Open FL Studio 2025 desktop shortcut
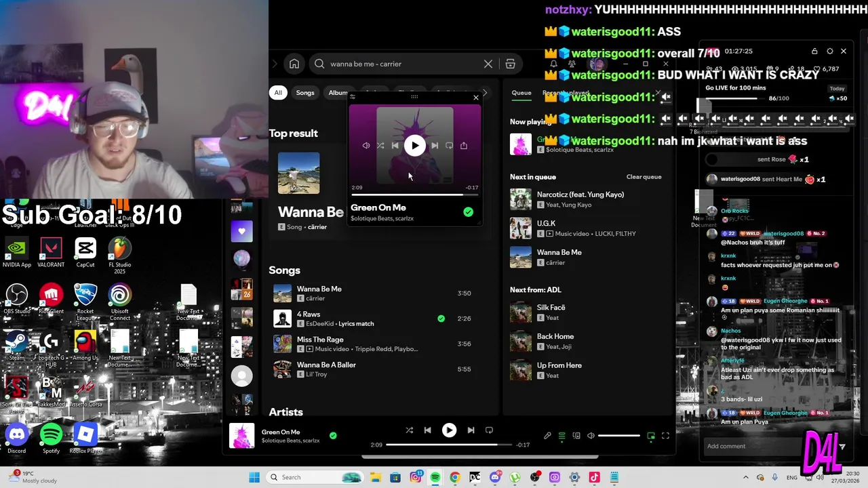 click(119, 255)
